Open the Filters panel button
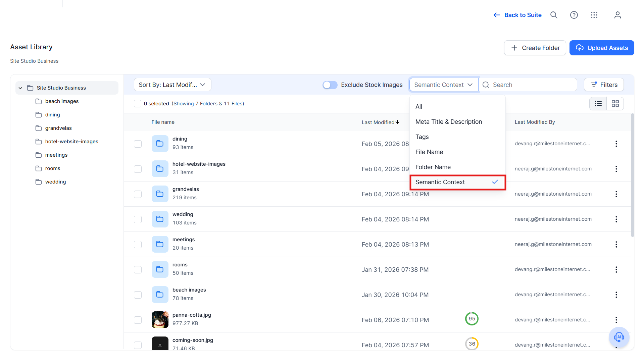 click(x=604, y=85)
